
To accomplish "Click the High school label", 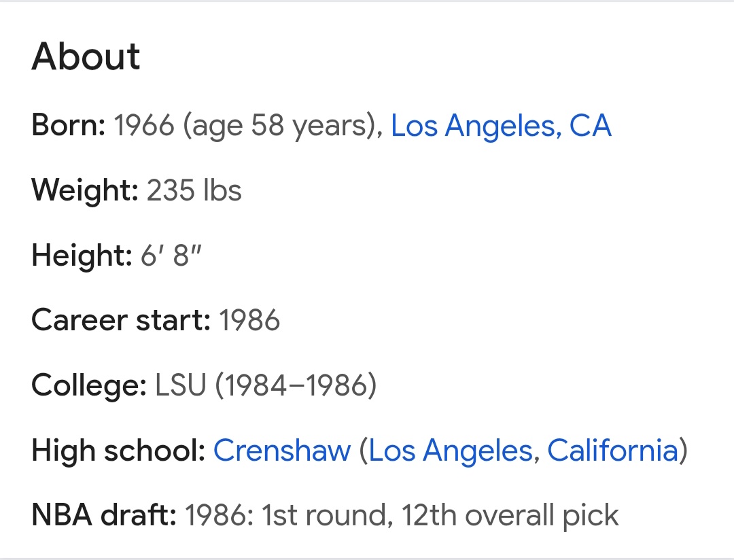I will 118,451.
